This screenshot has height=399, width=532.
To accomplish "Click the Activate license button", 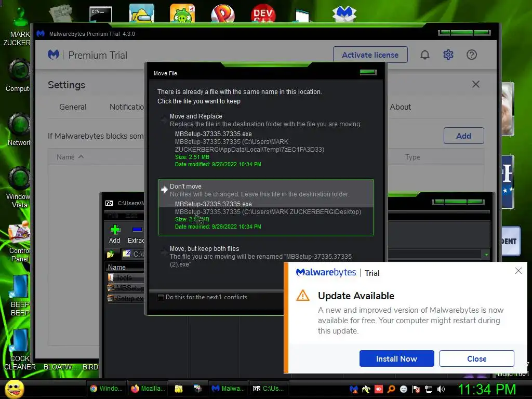I will 370,55.
